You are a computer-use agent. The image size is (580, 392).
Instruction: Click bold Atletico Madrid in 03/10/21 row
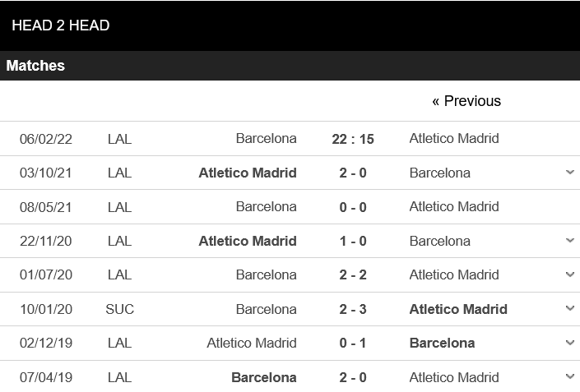[247, 173]
